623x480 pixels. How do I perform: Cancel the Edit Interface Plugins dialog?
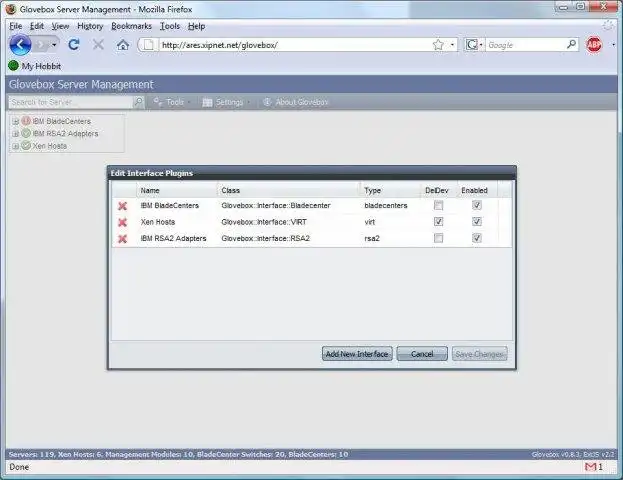tap(422, 354)
